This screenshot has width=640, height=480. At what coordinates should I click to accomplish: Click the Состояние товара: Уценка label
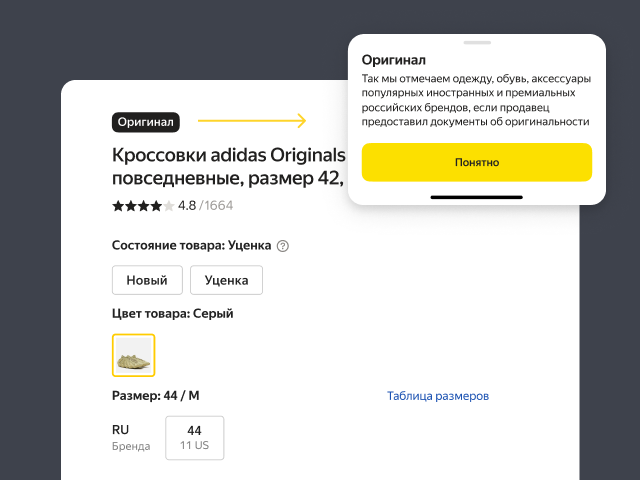click(191, 246)
